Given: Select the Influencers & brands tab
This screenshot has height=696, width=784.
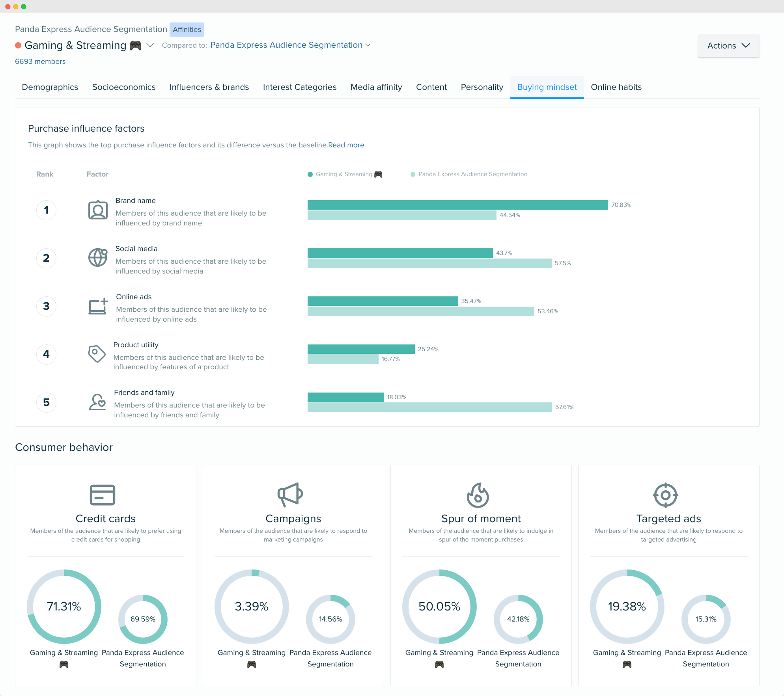Looking at the screenshot, I should (209, 87).
